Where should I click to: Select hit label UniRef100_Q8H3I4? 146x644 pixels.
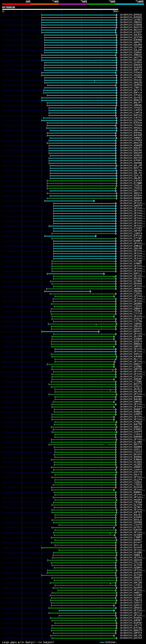pos(131,193)
